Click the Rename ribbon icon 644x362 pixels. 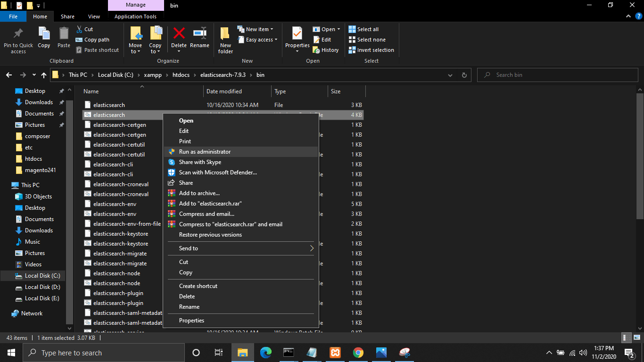pyautogui.click(x=200, y=33)
